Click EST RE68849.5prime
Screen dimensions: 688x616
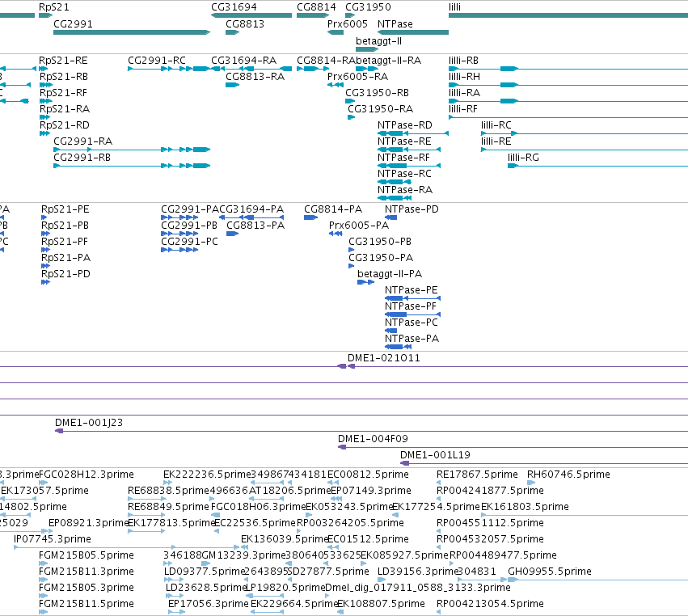[x=146, y=515]
